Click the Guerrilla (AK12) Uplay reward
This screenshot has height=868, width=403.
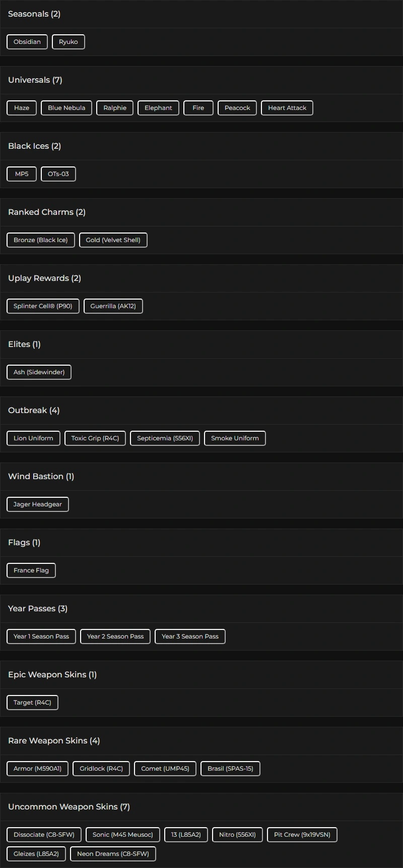coord(113,306)
